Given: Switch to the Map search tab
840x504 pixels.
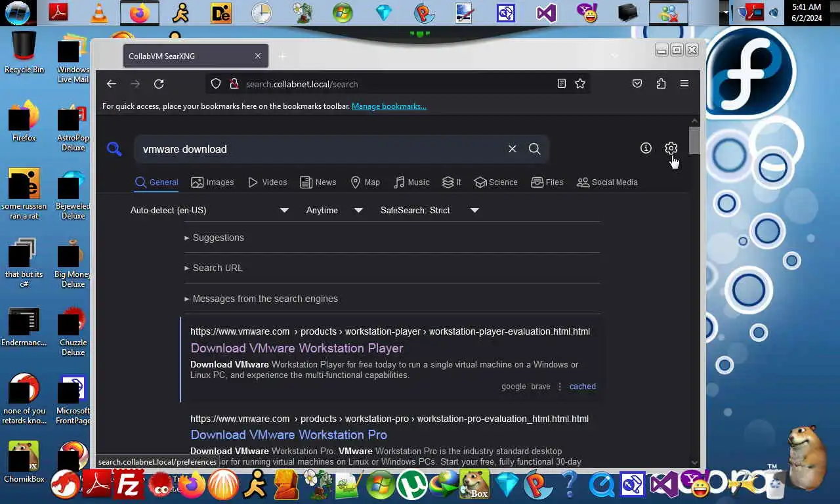Looking at the screenshot, I should click(366, 182).
